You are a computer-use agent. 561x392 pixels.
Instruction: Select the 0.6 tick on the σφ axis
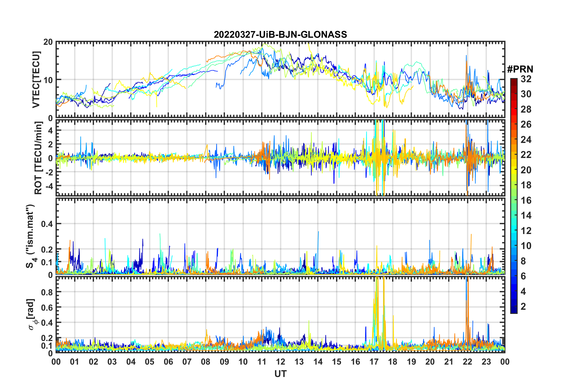coord(47,307)
